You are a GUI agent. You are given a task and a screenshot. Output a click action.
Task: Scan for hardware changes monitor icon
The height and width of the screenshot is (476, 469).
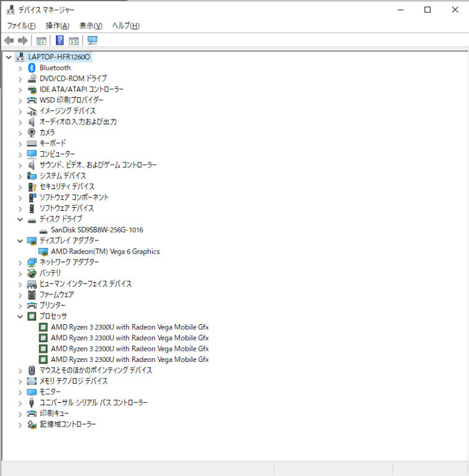click(92, 40)
